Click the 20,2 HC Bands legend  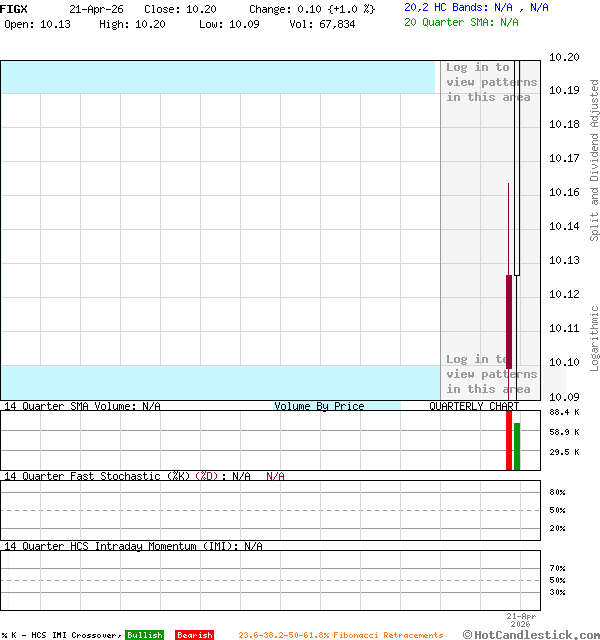pyautogui.click(x=476, y=7)
